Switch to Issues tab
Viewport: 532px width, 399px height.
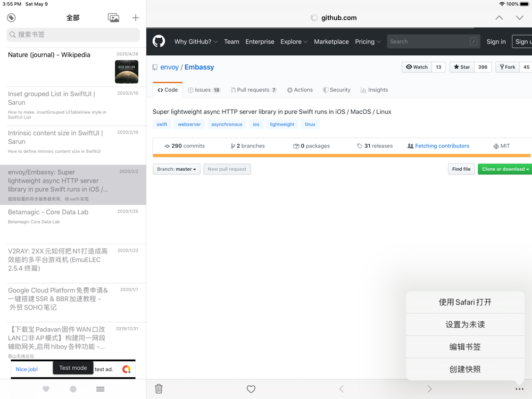point(204,90)
